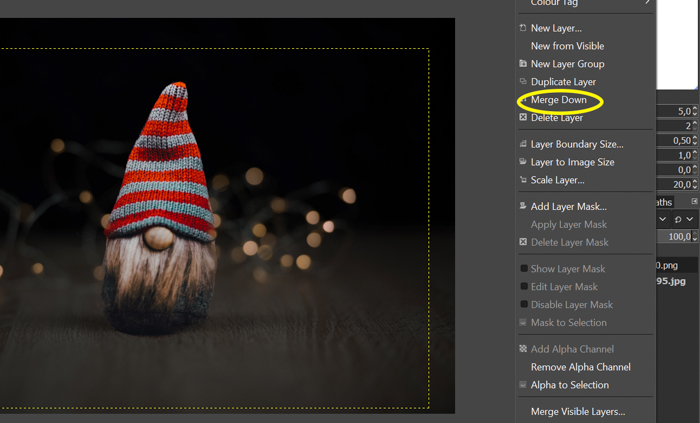Choose Merge Down from the context menu
700x423 pixels.
coord(558,100)
